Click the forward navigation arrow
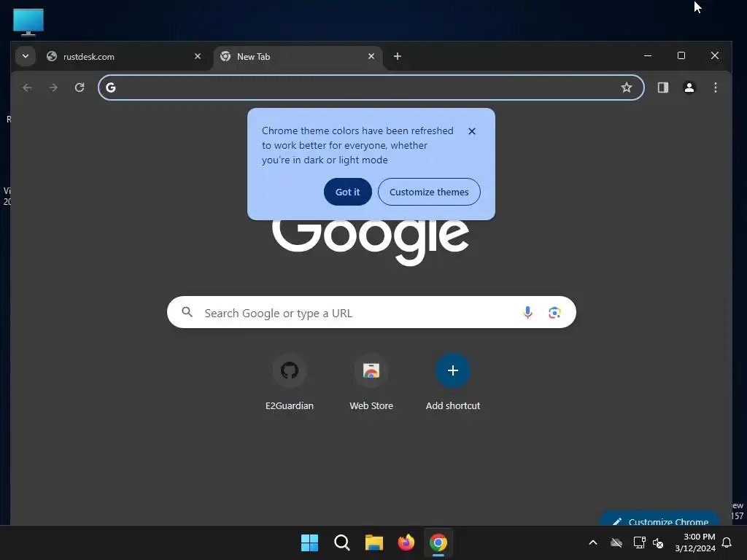The image size is (747, 560). pos(53,87)
